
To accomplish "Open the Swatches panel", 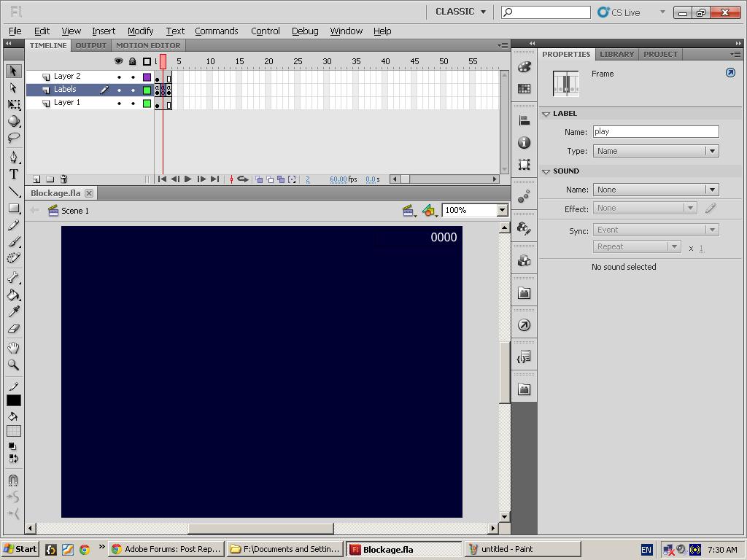I will pos(524,89).
